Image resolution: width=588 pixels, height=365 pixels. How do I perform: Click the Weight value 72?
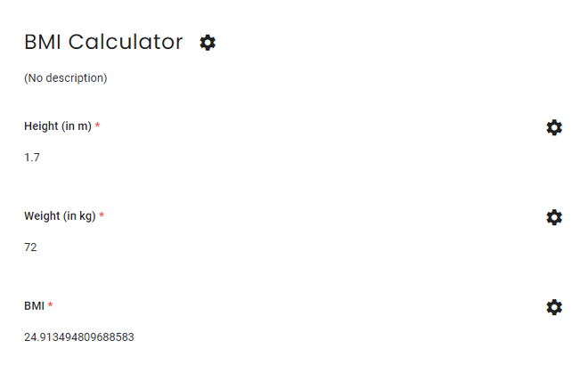point(30,247)
